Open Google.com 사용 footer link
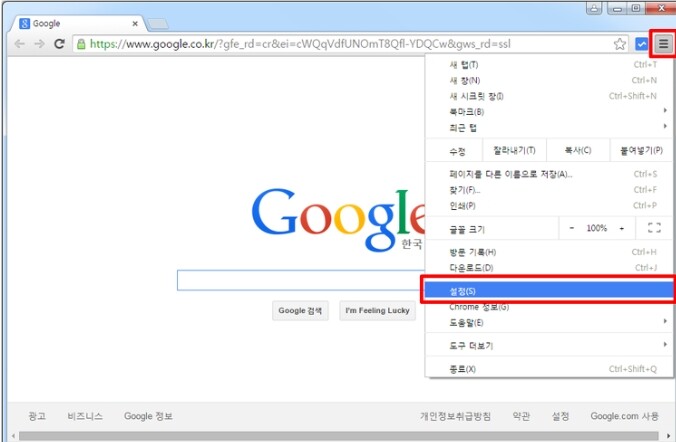Screen dimensions: 676x442 click(624, 416)
